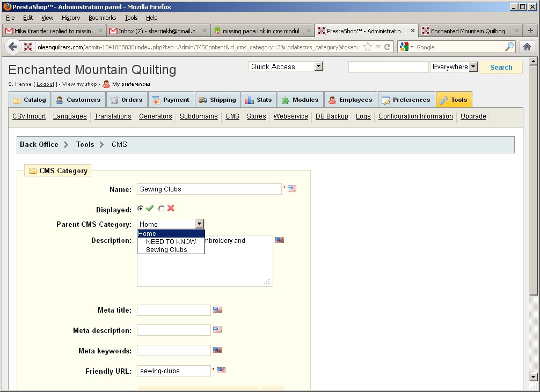Click the flag icon next to Description box
Image resolution: width=540 pixels, height=392 pixels.
pos(280,240)
